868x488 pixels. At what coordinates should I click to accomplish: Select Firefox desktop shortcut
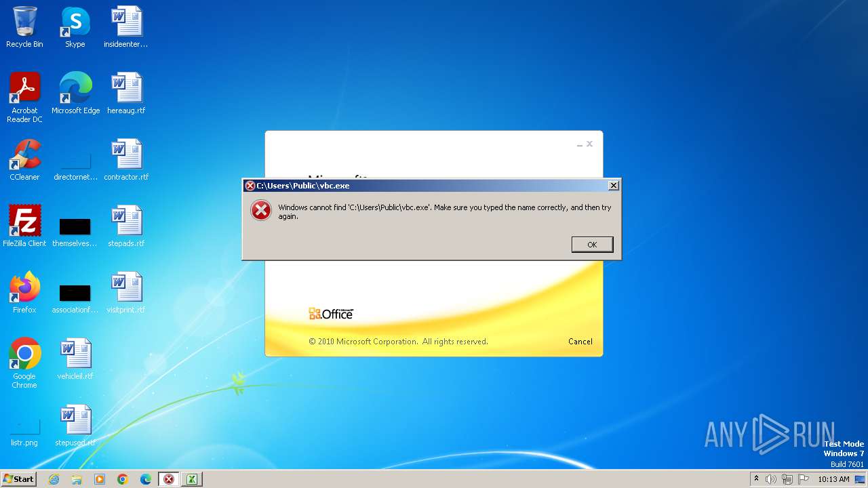click(24, 293)
